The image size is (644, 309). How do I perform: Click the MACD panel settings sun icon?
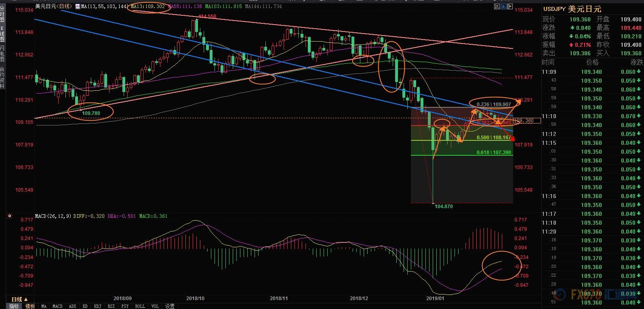(10, 216)
